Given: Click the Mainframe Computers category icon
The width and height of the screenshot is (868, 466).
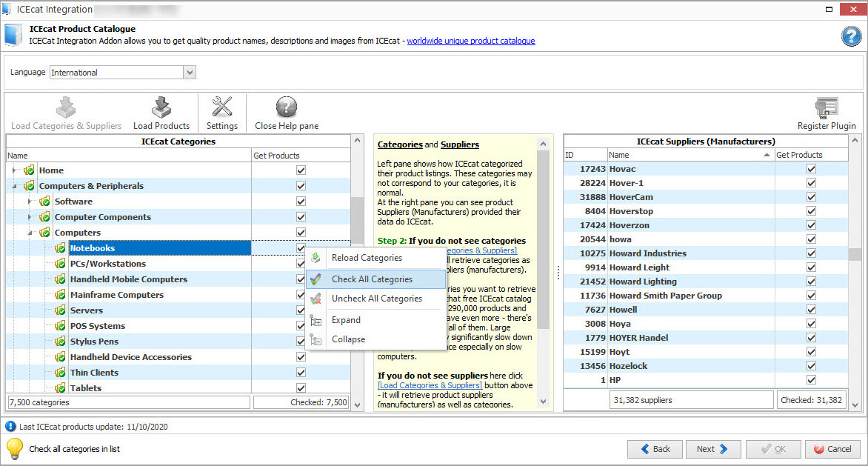Looking at the screenshot, I should pos(60,294).
